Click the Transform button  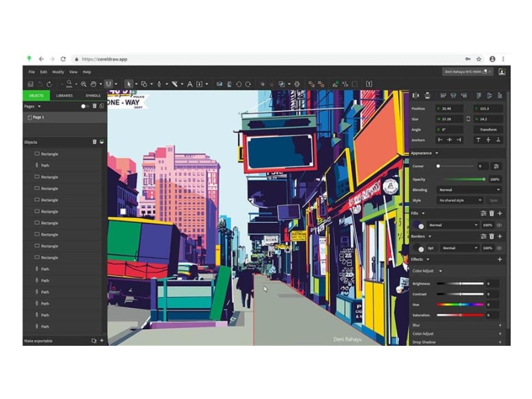click(488, 130)
